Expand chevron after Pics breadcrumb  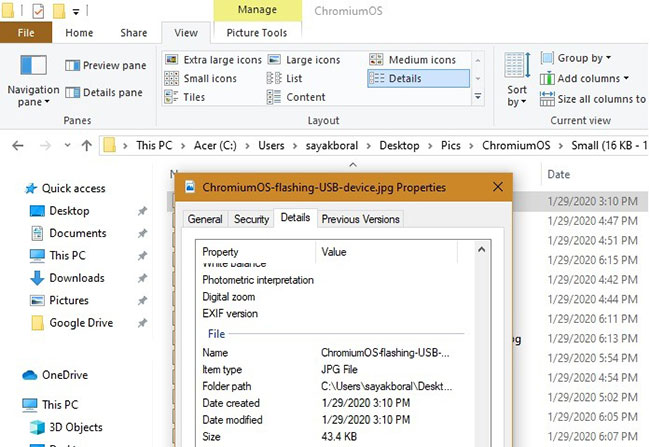[x=471, y=146]
